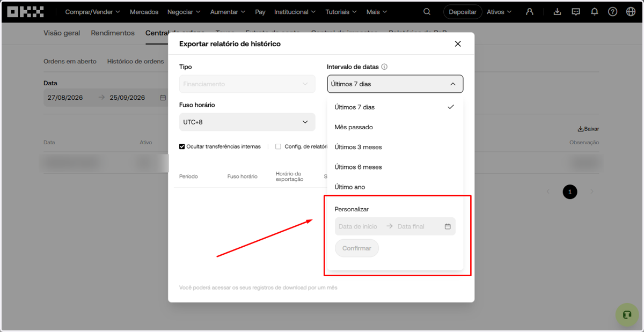
Task: Open the messages chat icon
Action: pyautogui.click(x=576, y=12)
